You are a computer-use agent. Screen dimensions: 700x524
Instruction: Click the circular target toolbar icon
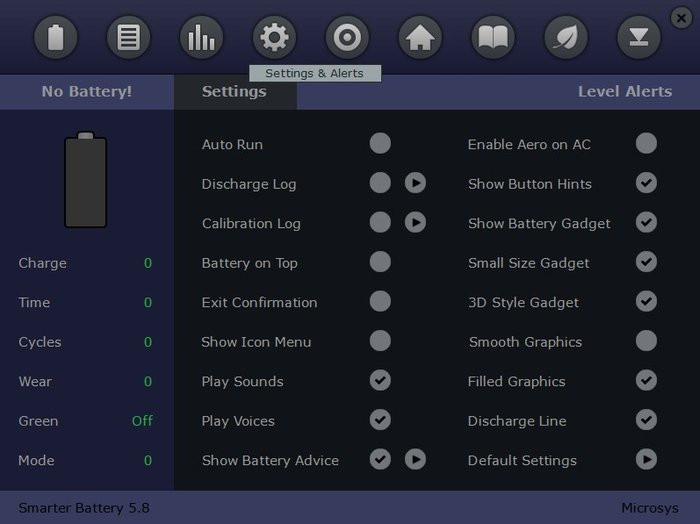[x=347, y=39]
